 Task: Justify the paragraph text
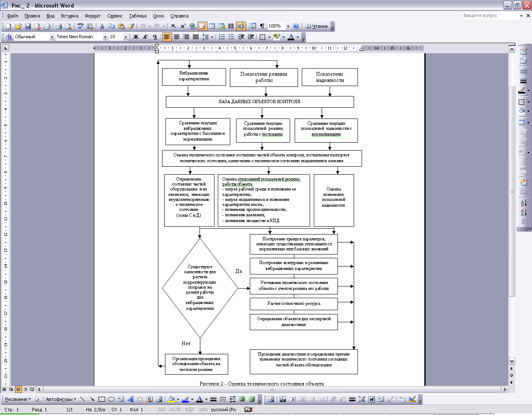(x=195, y=37)
